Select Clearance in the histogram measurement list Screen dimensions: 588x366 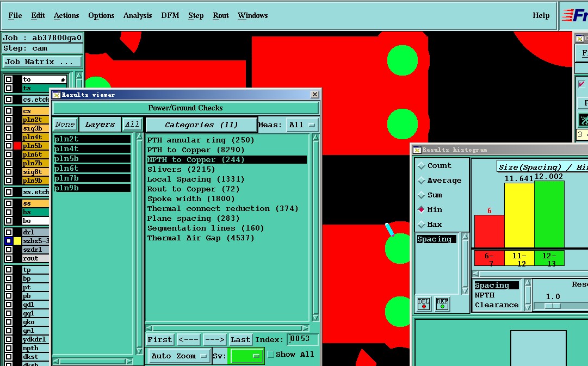pos(497,305)
